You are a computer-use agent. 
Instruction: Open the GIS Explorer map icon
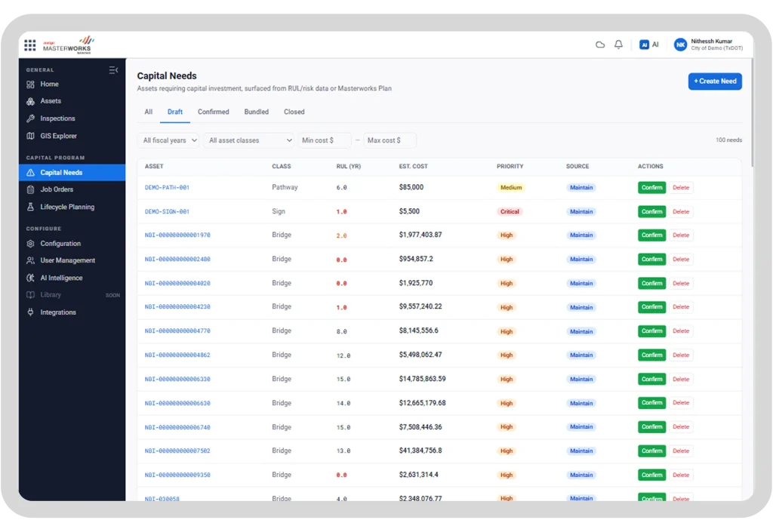tap(30, 136)
